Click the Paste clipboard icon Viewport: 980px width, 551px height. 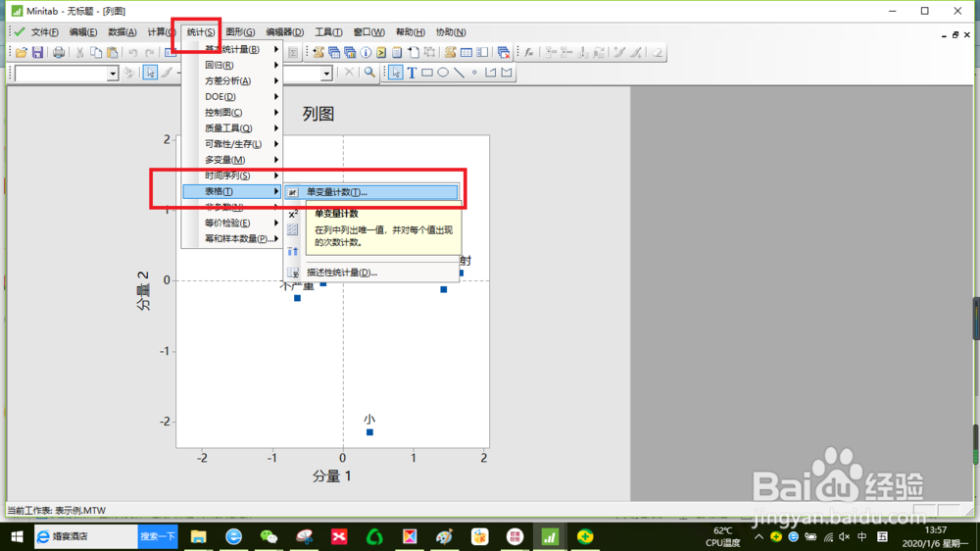point(112,53)
